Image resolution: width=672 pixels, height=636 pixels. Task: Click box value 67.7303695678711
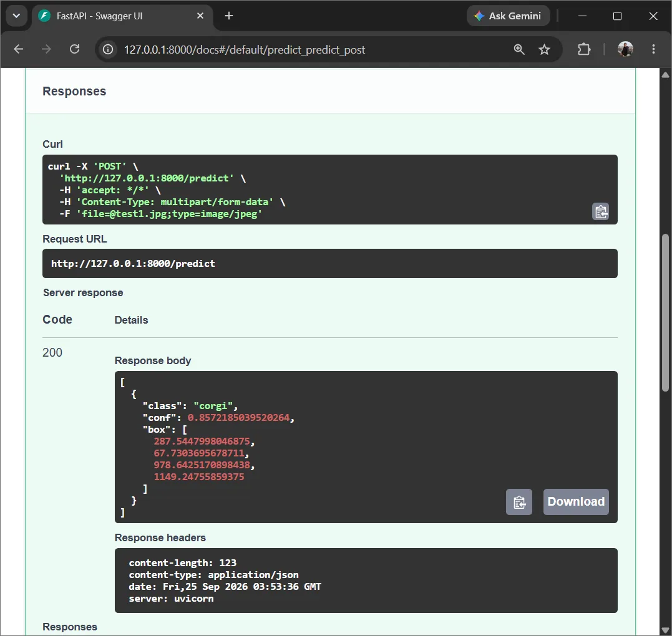pyautogui.click(x=199, y=453)
